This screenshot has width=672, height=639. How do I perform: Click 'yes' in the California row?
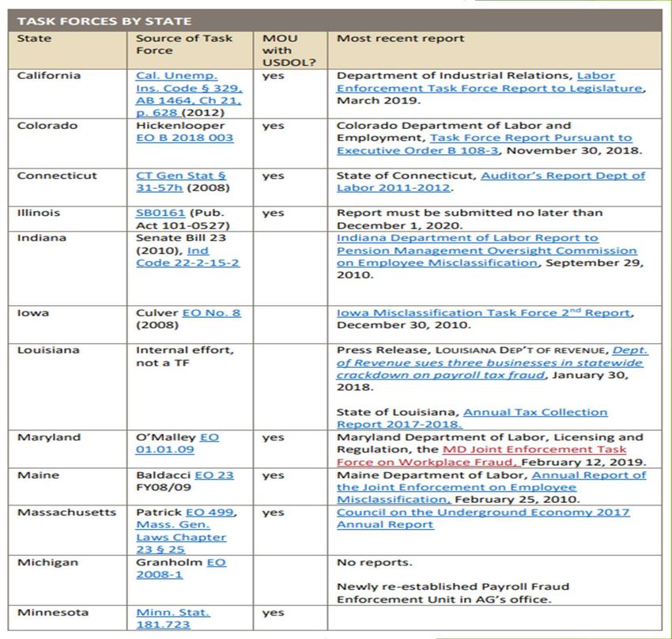[x=273, y=76]
